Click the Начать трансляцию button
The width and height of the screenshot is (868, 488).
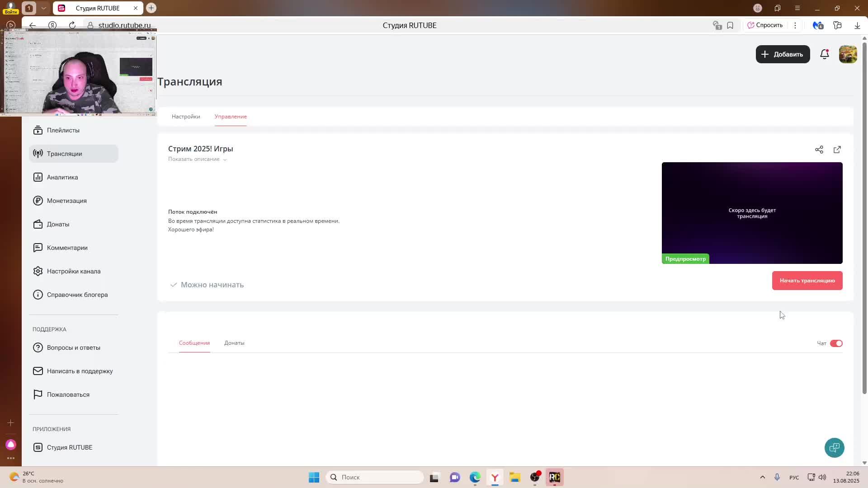coord(807,281)
